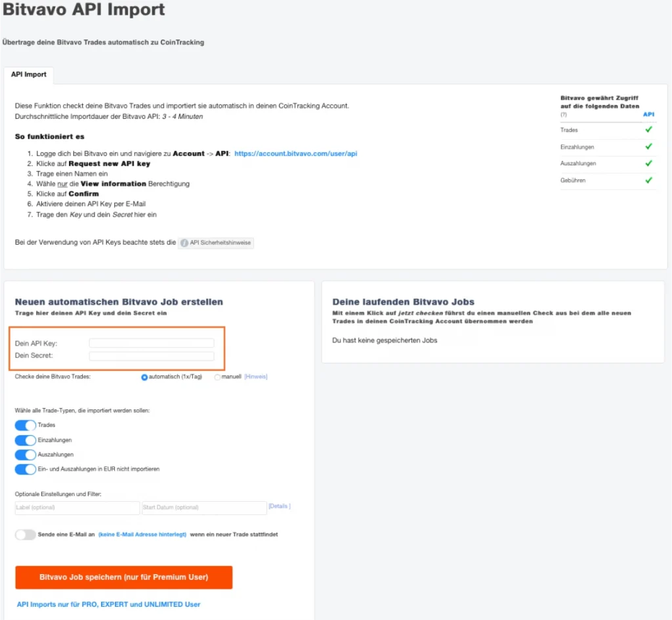Enable email notification for new trades

pos(26,535)
